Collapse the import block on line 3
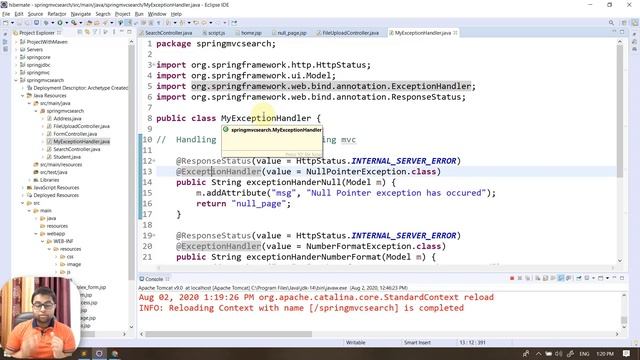The width and height of the screenshot is (640, 360). tap(153, 65)
